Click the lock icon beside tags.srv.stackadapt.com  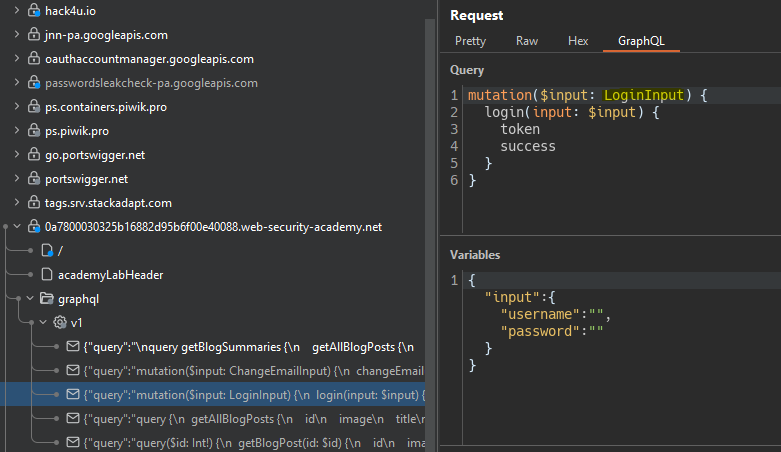point(32,203)
